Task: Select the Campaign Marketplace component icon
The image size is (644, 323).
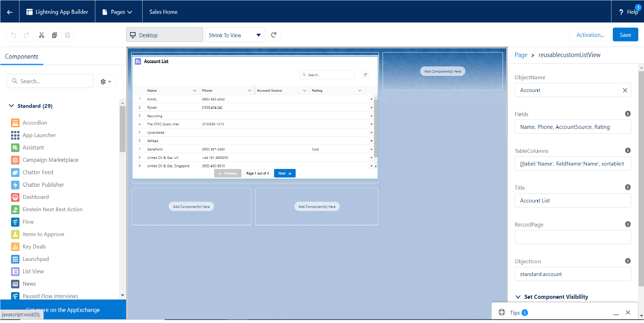Action: 15,160
